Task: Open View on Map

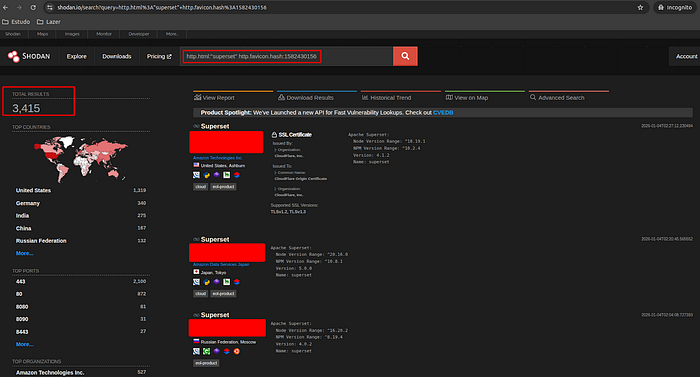Action: (x=467, y=97)
